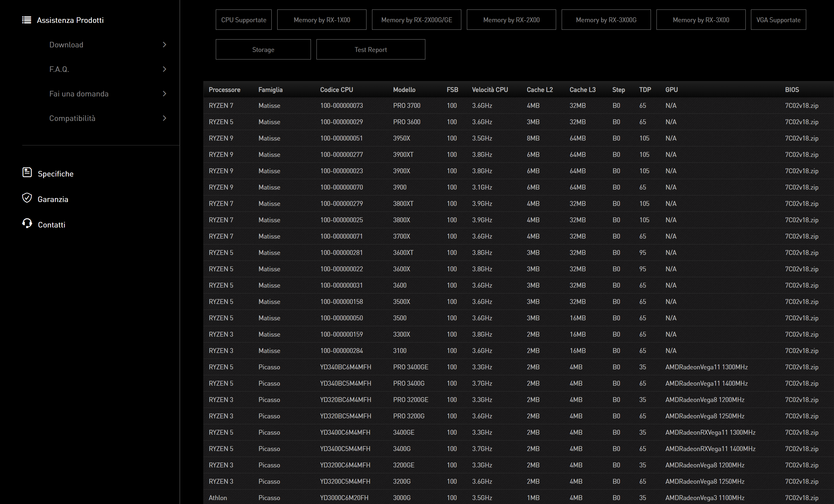Click the TDP column header
This screenshot has width=834, height=504.
click(x=645, y=90)
